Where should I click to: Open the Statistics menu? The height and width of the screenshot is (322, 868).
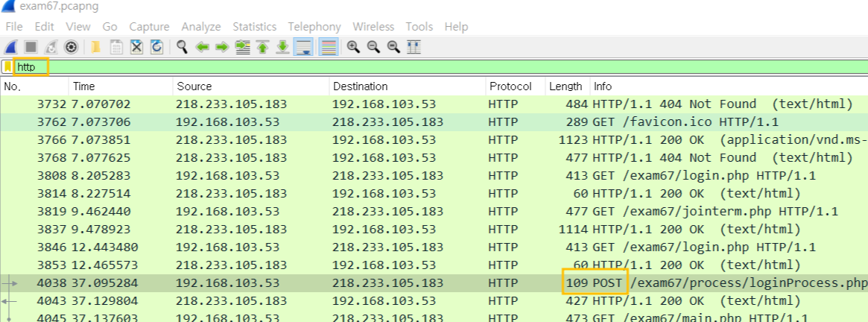coord(254,27)
